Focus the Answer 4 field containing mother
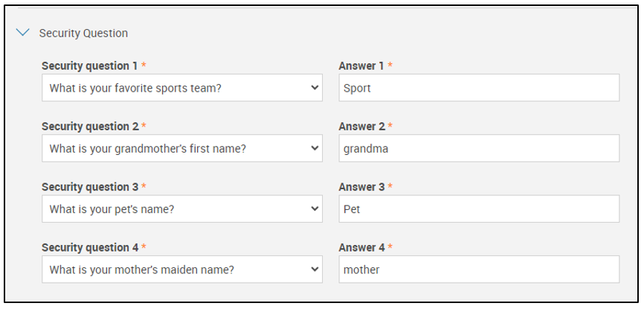644x309 pixels. click(x=478, y=270)
